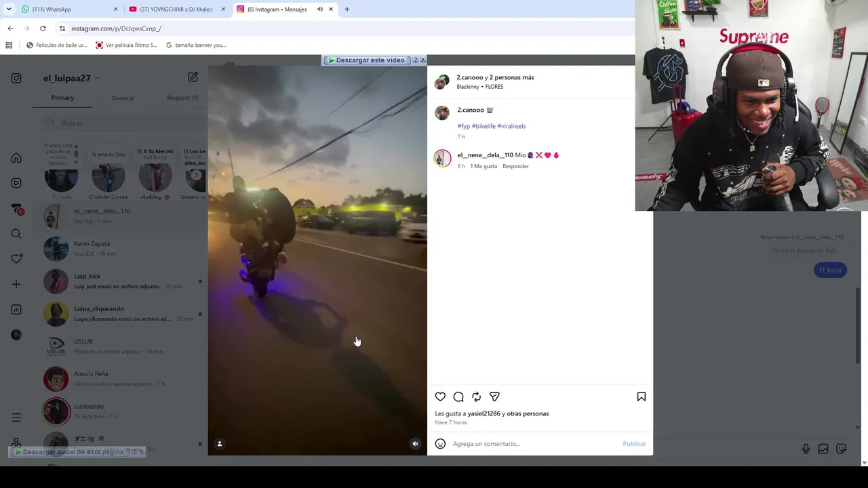This screenshot has width=868, height=488.
Task: Open help for Descargar este video bar
Action: point(416,60)
